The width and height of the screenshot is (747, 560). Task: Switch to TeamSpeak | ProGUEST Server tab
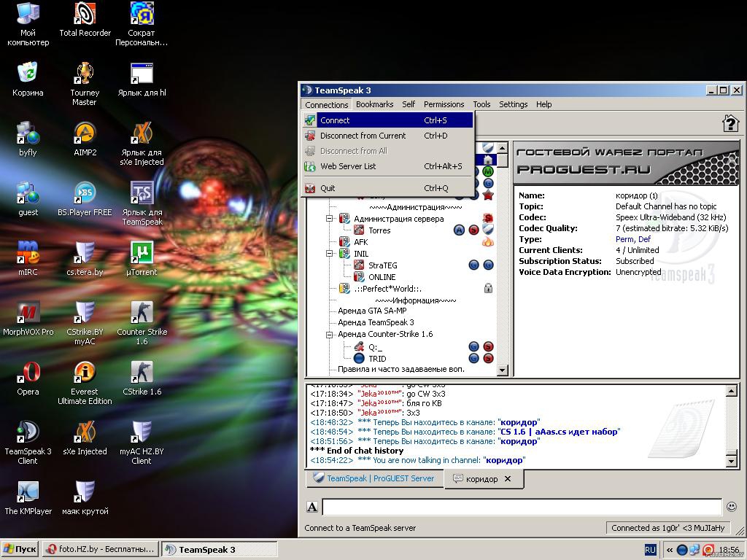[x=374, y=478]
